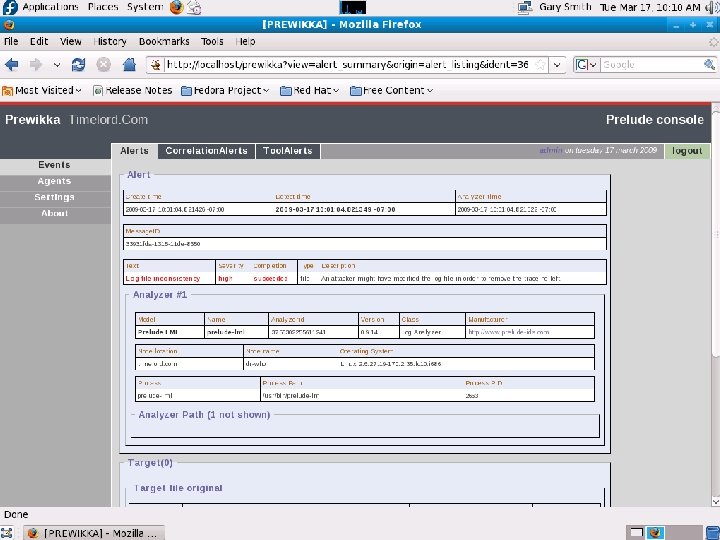This screenshot has width=720, height=540.
Task: Expand the Red Hat bookmark folder
Action: (x=309, y=90)
